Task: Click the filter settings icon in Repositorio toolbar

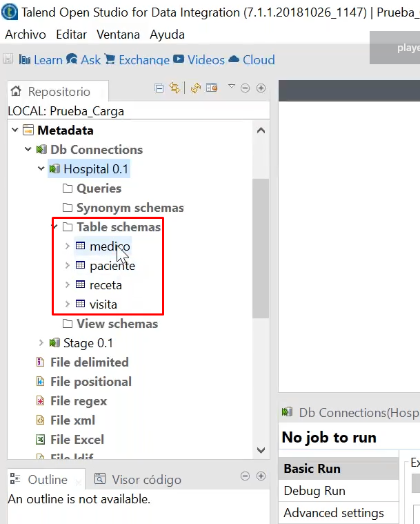Action: (212, 88)
